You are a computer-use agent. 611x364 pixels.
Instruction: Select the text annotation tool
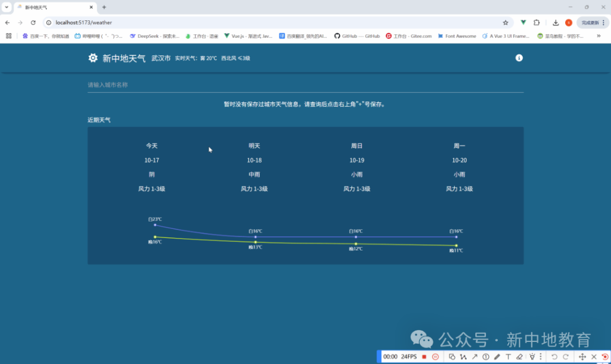click(508, 357)
